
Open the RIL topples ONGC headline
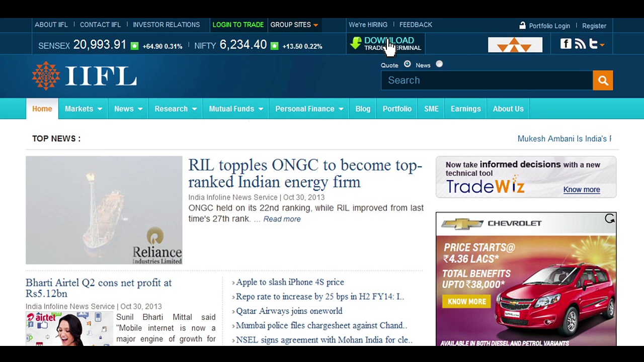tap(305, 173)
